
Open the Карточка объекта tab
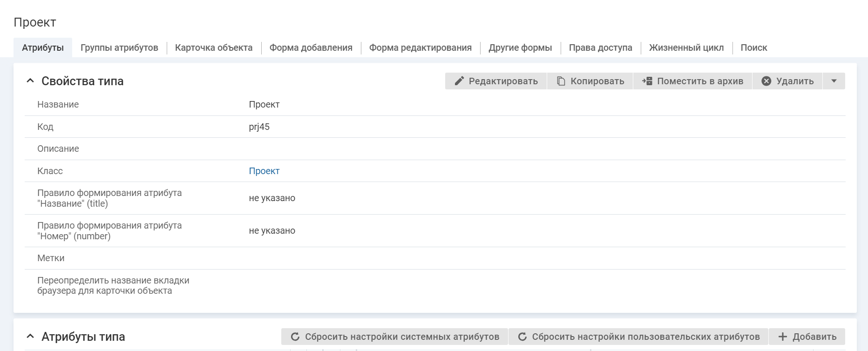tap(214, 47)
